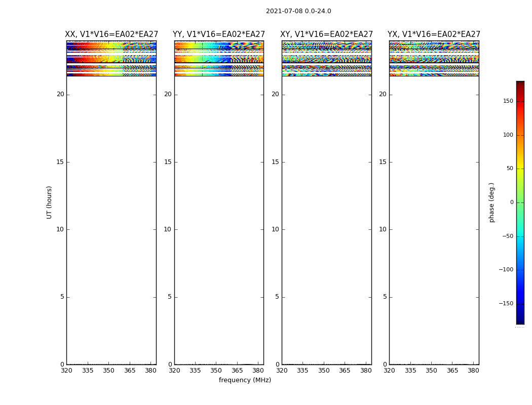Select the phase (deg.) colorbar label

click(491, 202)
